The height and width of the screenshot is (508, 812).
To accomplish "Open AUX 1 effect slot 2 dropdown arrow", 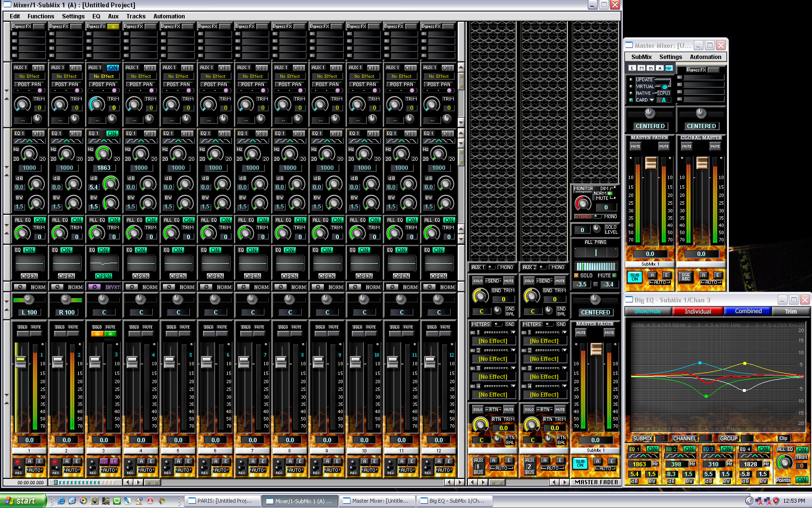I will pos(513,350).
